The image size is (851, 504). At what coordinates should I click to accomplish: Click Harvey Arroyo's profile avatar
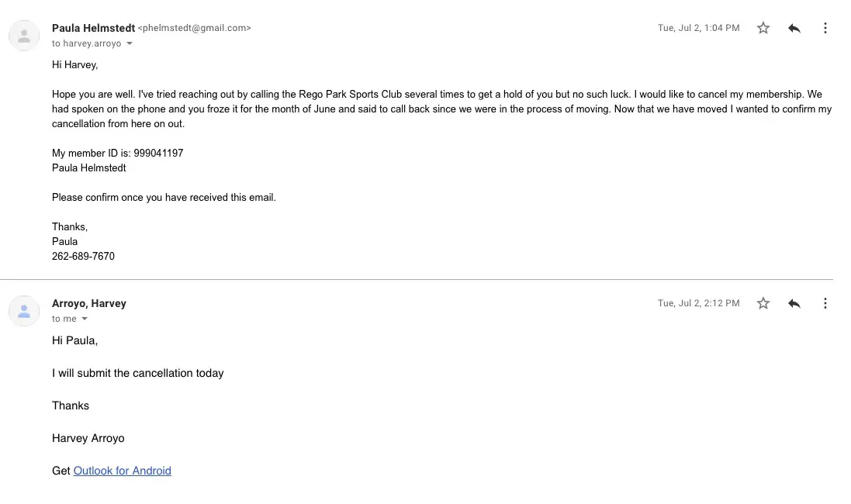point(24,311)
